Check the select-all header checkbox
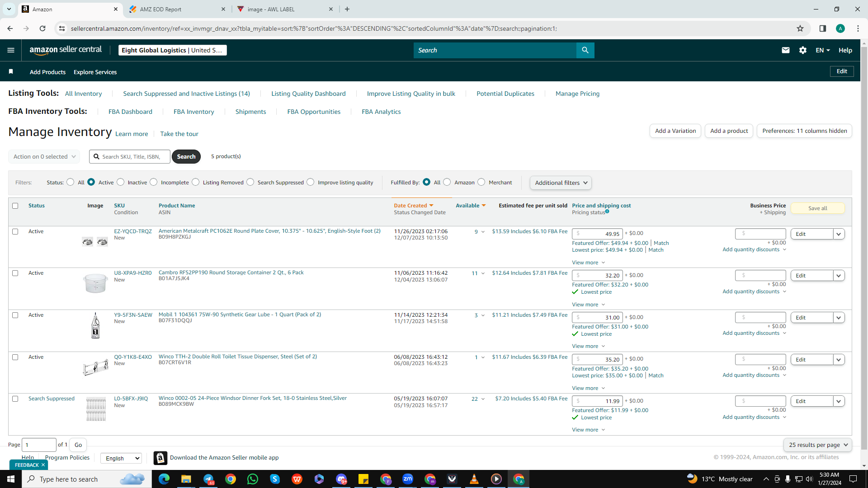 coord(15,206)
